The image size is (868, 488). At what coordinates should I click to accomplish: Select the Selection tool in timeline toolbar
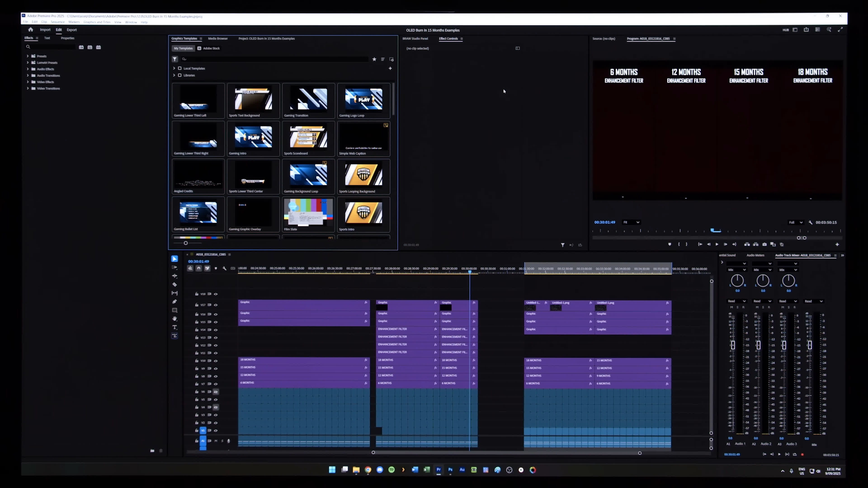(x=175, y=259)
